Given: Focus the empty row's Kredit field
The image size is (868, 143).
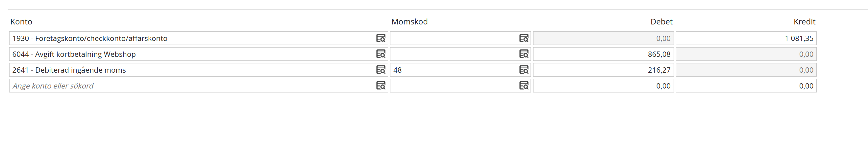Looking at the screenshot, I should [746, 86].
